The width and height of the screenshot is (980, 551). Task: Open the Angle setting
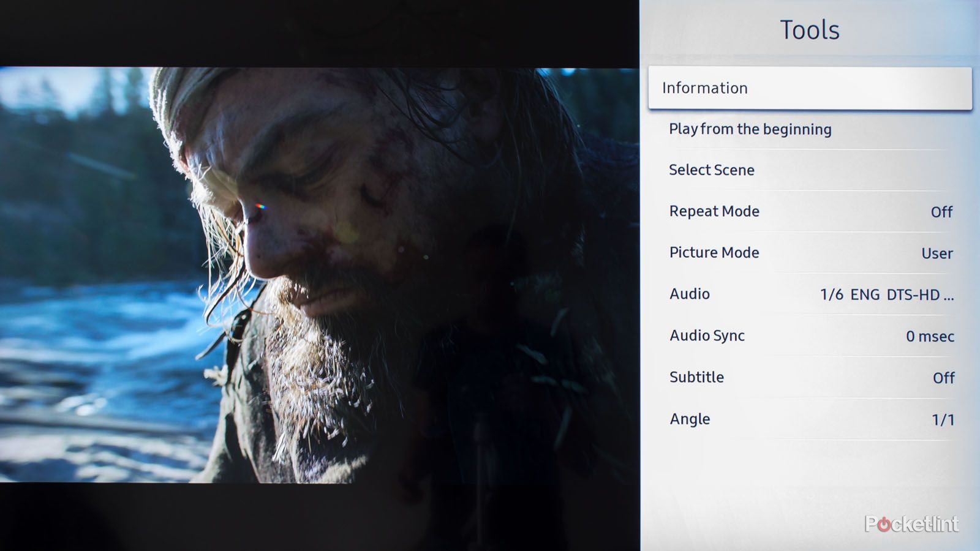(689, 419)
